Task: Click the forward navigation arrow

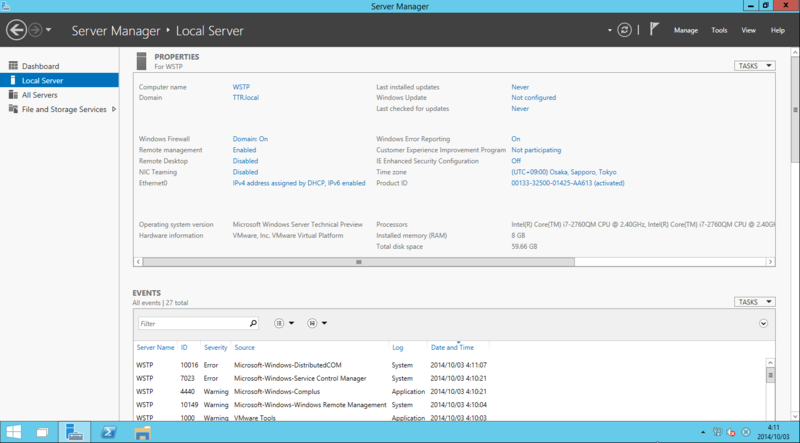Action: tap(35, 30)
